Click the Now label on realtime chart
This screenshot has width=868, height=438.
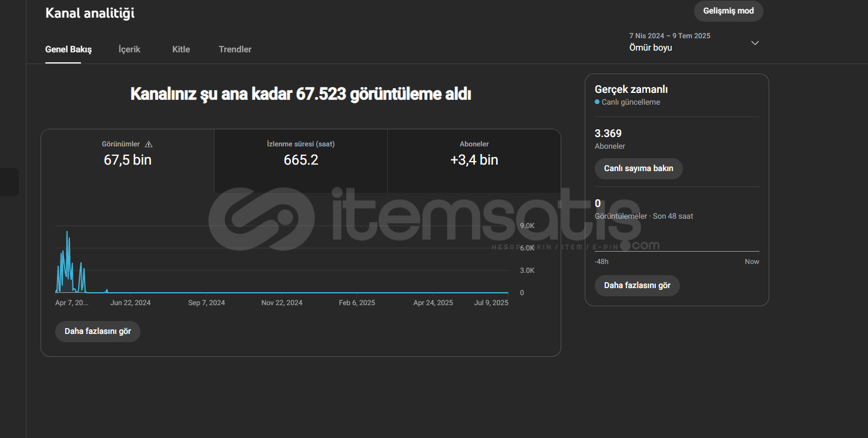coord(752,262)
